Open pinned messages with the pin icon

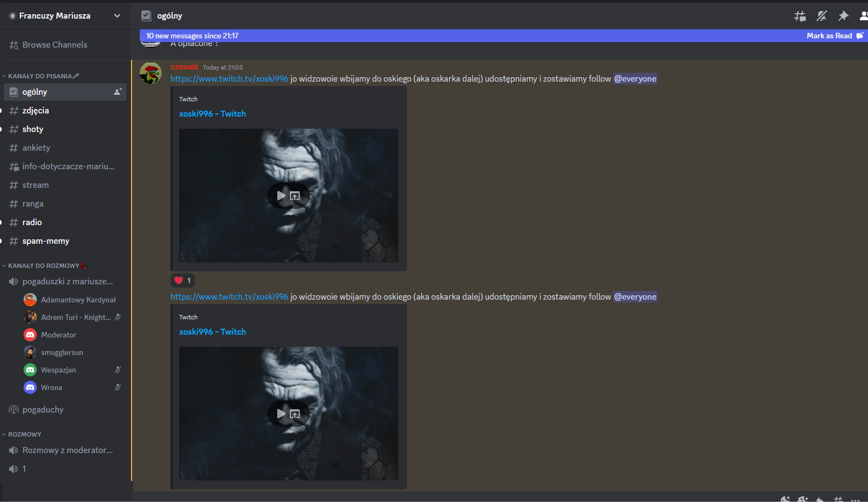843,16
